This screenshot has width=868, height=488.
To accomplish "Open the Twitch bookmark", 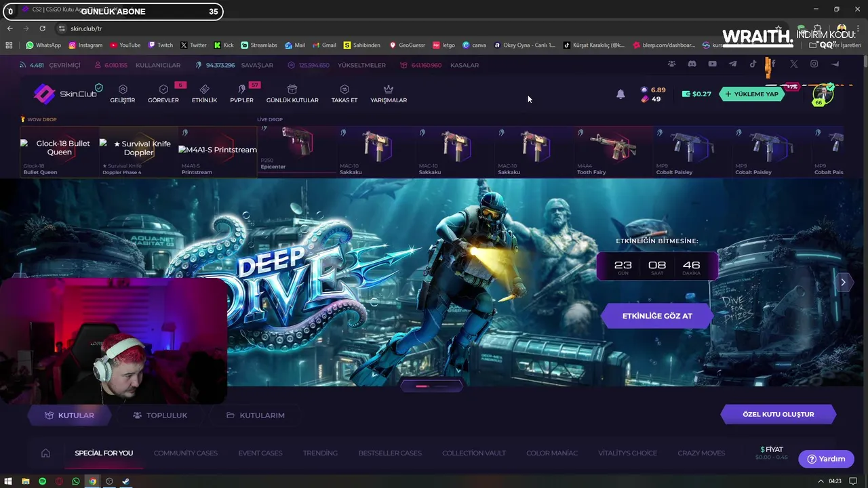I will pos(161,45).
